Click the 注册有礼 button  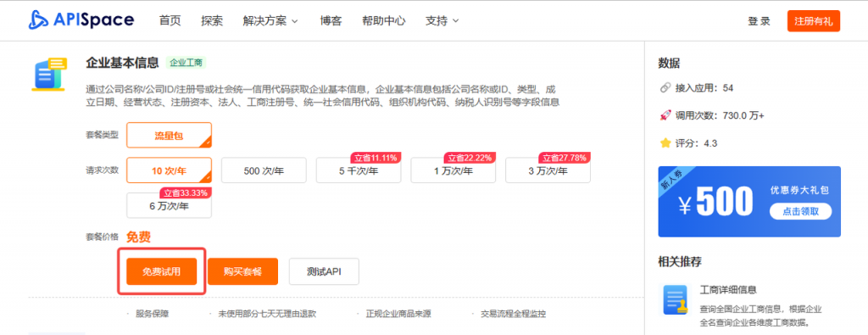click(x=813, y=21)
